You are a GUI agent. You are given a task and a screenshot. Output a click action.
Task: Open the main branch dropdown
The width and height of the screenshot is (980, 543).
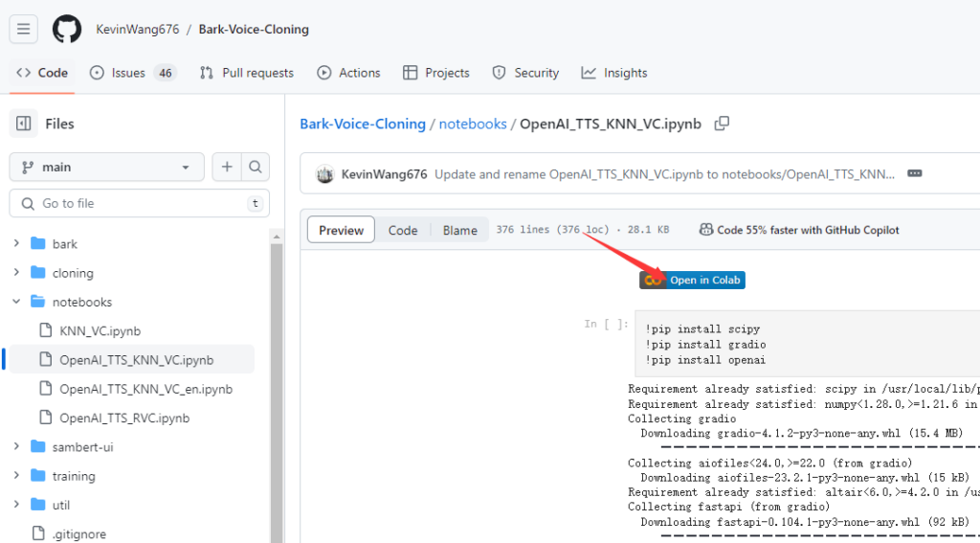tap(106, 167)
